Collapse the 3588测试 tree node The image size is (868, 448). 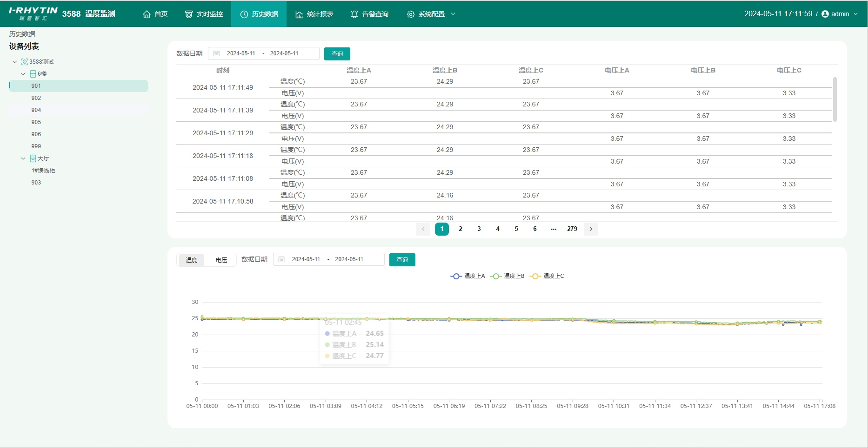coord(15,62)
